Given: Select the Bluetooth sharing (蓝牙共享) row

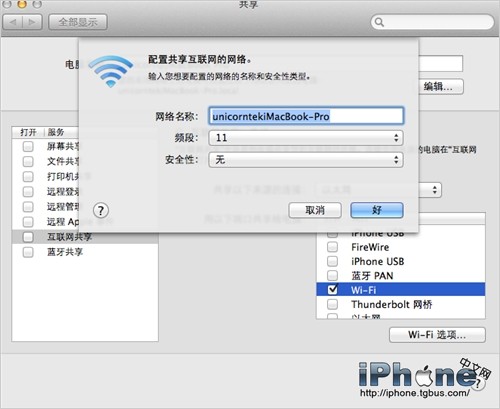Looking at the screenshot, I should point(85,252).
